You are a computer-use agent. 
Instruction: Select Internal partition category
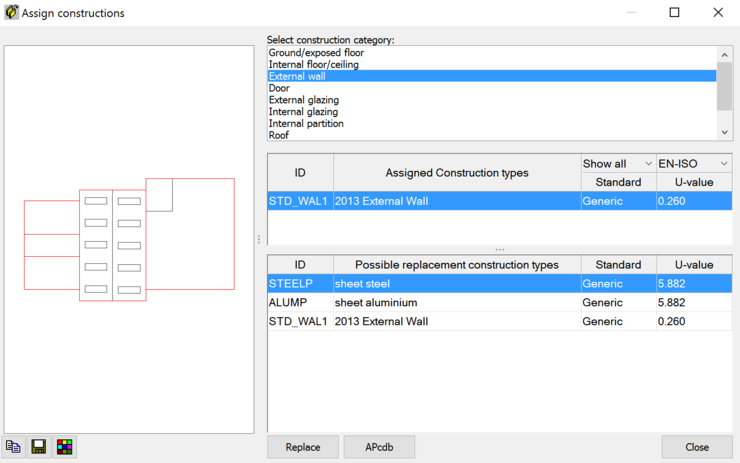[306, 124]
